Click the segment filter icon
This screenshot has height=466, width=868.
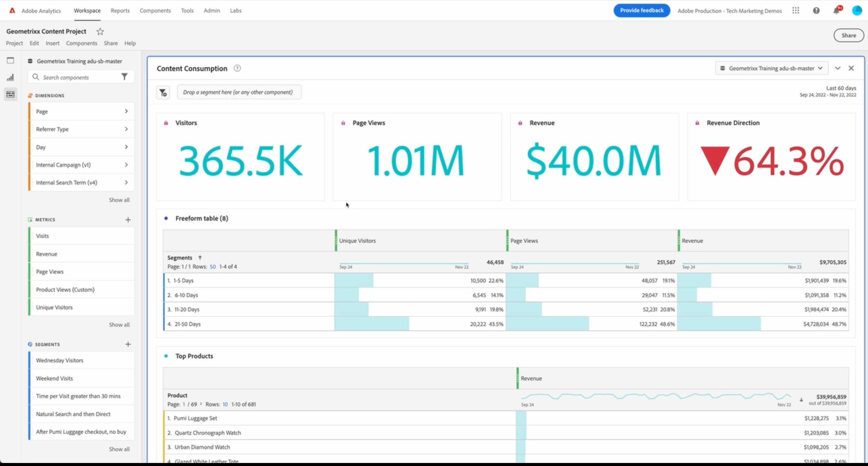[x=164, y=92]
